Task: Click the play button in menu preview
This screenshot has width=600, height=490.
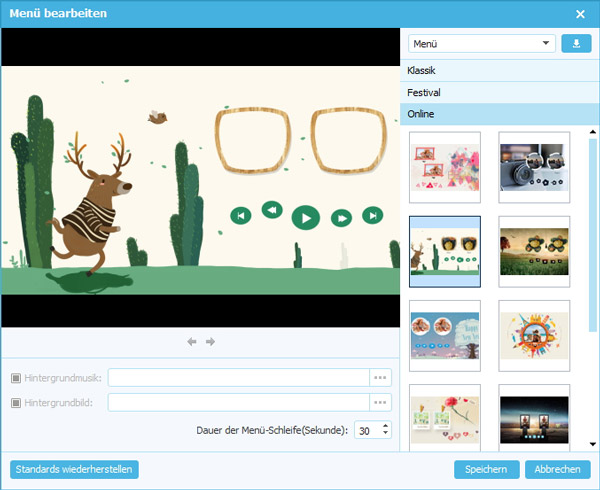Action: click(x=305, y=216)
